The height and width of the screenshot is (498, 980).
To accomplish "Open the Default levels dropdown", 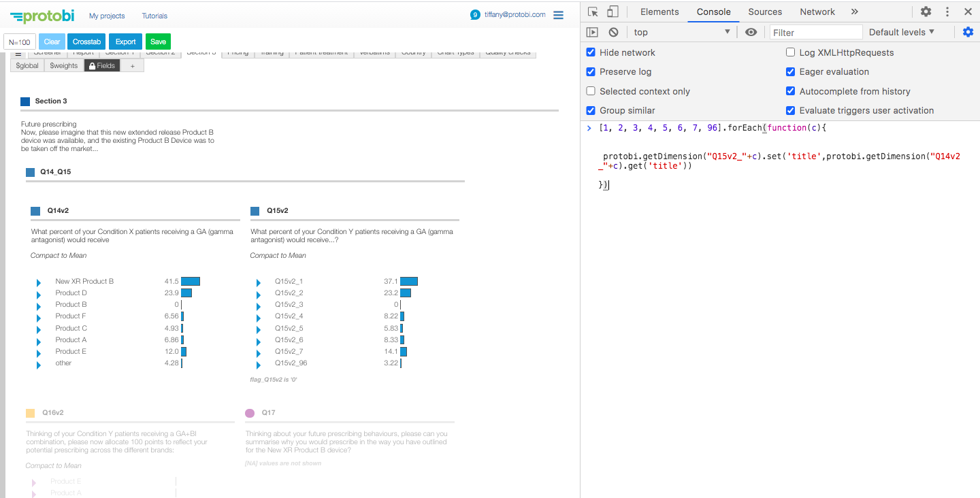I will click(x=902, y=31).
